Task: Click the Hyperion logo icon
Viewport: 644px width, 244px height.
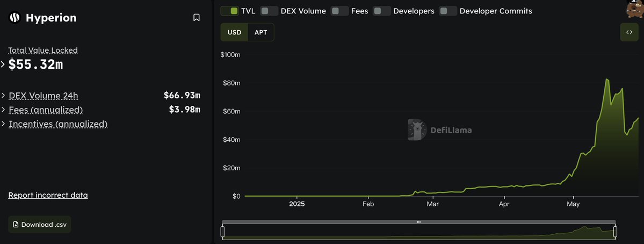Action: coord(15,18)
